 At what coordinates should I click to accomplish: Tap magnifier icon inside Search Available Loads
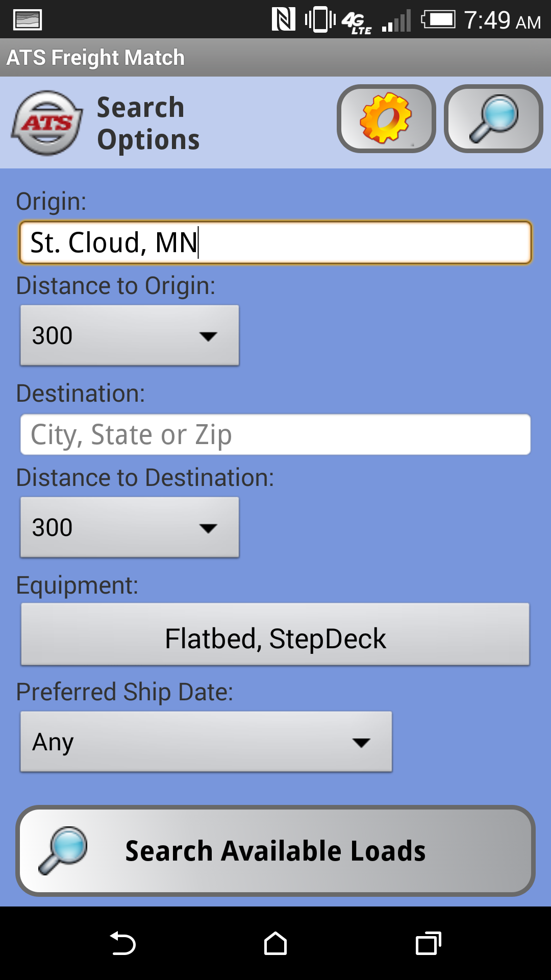pos(63,850)
